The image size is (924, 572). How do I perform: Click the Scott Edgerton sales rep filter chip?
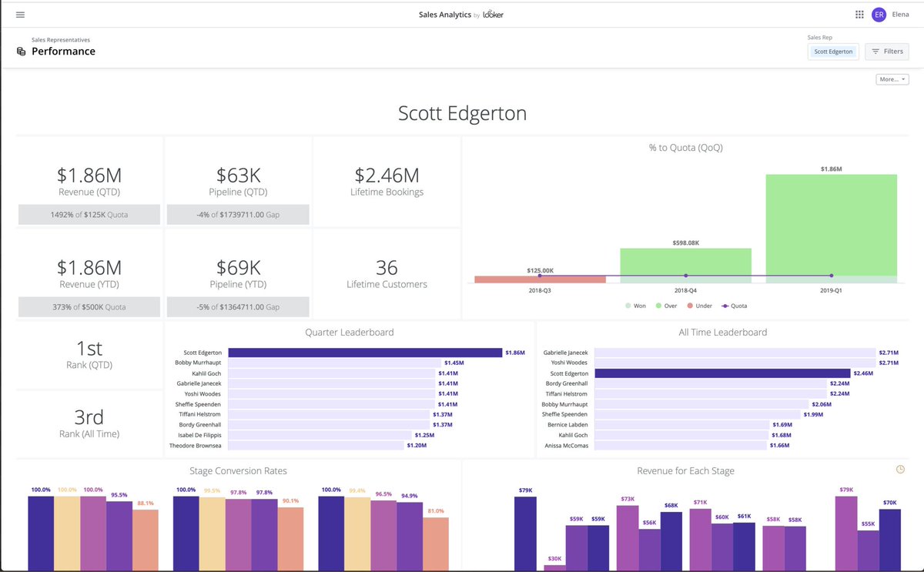pos(833,52)
